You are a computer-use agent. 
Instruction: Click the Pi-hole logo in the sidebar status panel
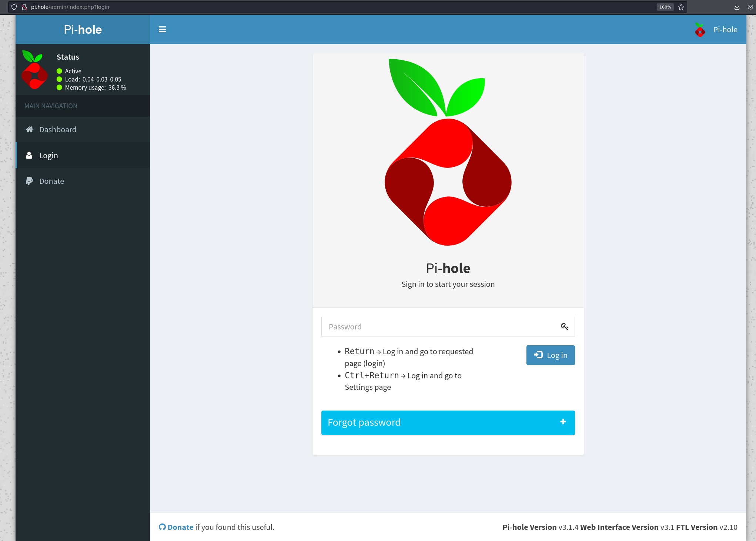click(x=34, y=70)
